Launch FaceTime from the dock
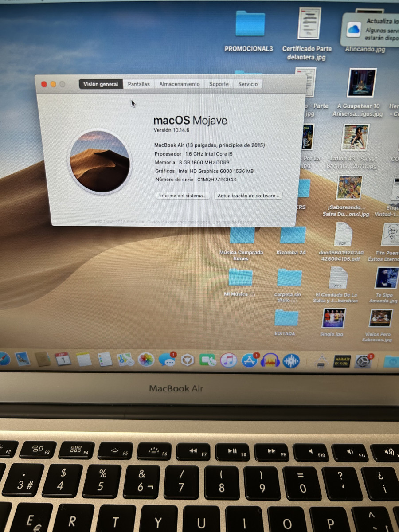The width and height of the screenshot is (399, 532). pyautogui.click(x=208, y=360)
